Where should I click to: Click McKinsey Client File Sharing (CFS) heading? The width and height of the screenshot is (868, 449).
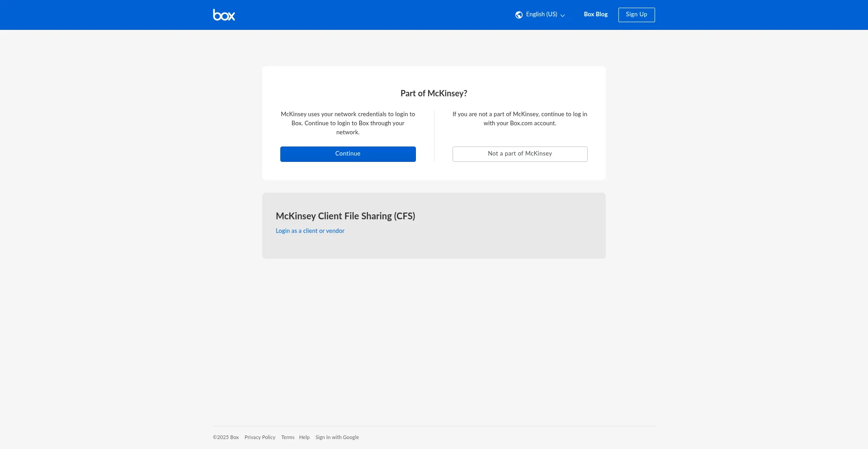345,216
